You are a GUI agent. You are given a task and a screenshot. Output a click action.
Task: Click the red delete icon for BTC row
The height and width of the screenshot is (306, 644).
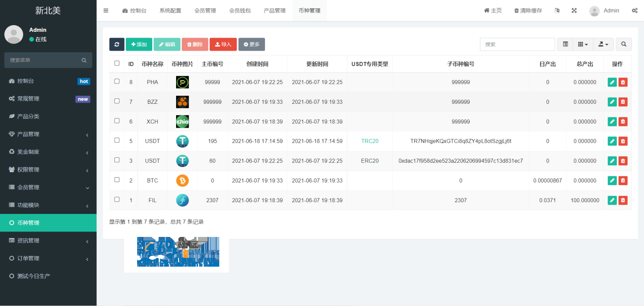pyautogui.click(x=623, y=181)
